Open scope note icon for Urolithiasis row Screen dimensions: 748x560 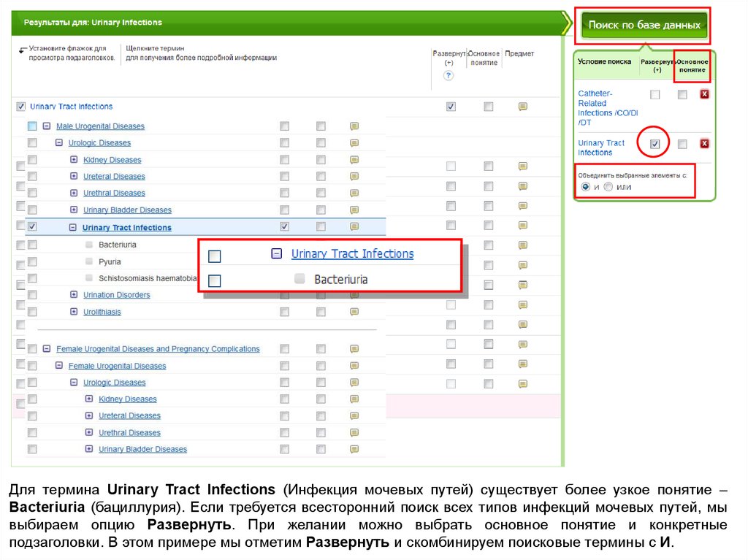click(354, 312)
